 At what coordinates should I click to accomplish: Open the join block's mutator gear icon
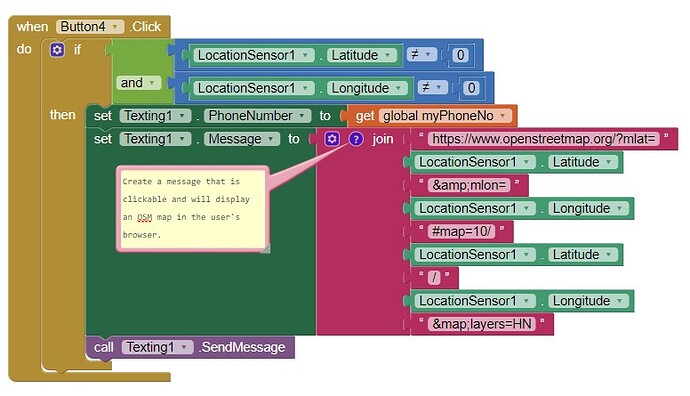pyautogui.click(x=332, y=139)
